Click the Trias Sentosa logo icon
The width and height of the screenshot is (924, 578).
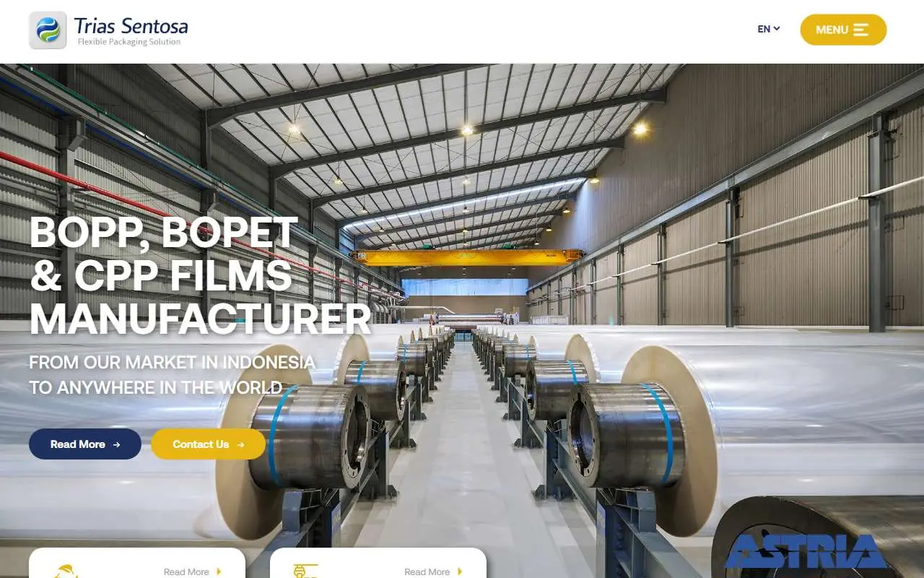tap(48, 30)
